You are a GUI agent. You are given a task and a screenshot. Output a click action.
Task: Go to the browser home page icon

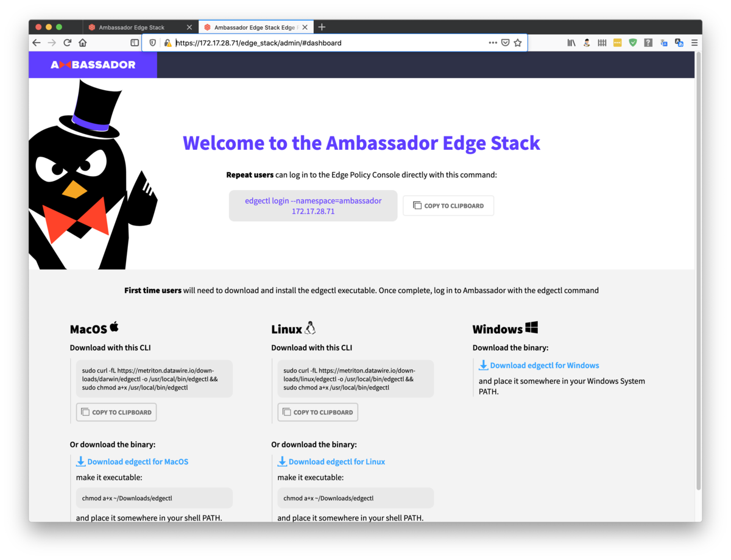point(83,43)
